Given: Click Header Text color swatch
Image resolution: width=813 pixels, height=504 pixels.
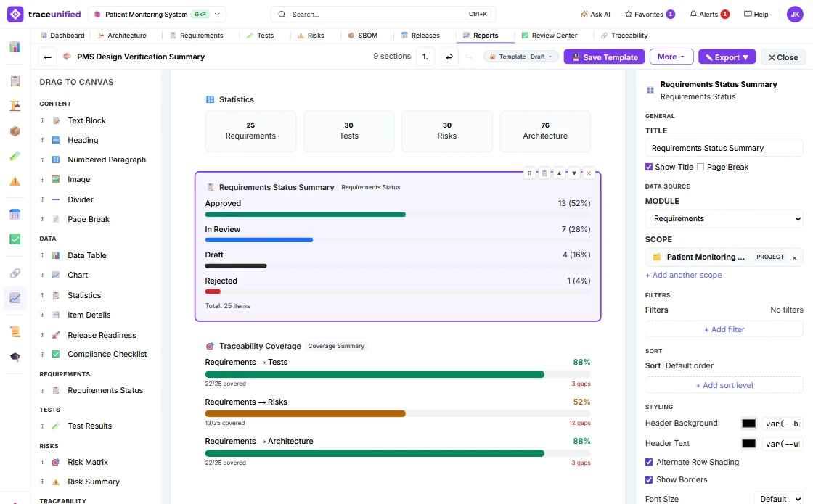Looking at the screenshot, I should tap(748, 443).
